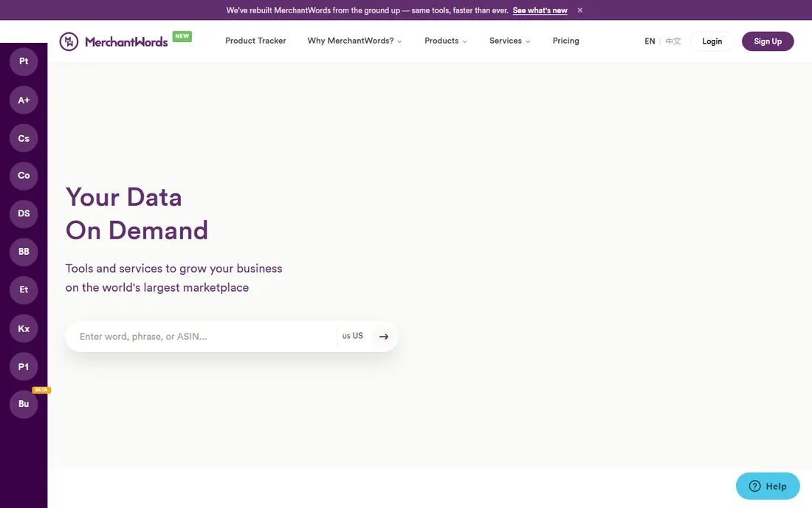Open the A+ sidebar tool icon
Image resolution: width=812 pixels, height=508 pixels.
(x=24, y=100)
